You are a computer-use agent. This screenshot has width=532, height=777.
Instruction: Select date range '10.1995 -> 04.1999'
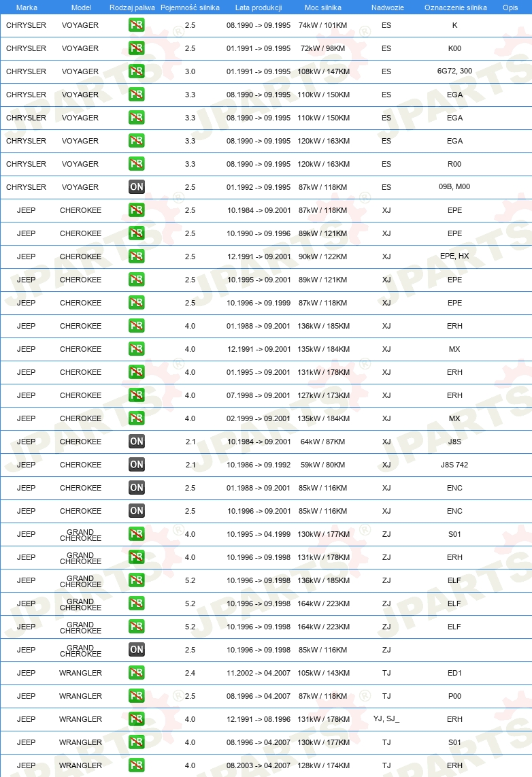tap(259, 534)
